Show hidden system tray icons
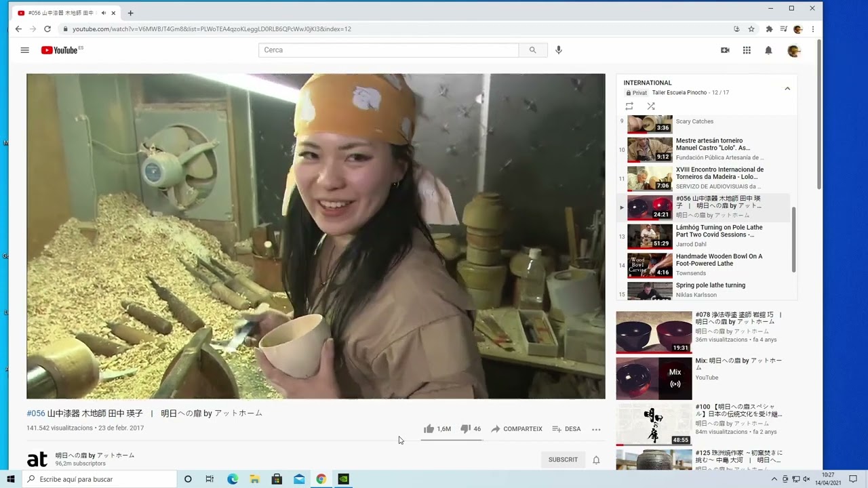This screenshot has width=868, height=488. (774, 479)
